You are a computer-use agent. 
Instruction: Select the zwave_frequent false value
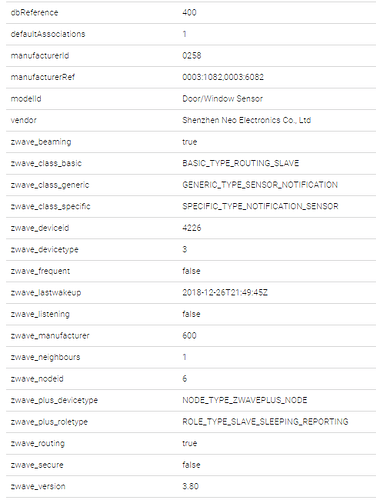[191, 271]
